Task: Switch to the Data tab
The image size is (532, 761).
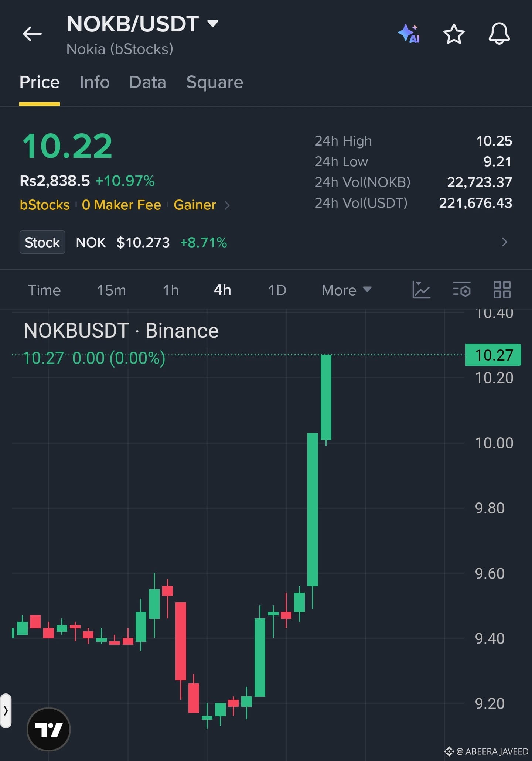Action: 148,82
